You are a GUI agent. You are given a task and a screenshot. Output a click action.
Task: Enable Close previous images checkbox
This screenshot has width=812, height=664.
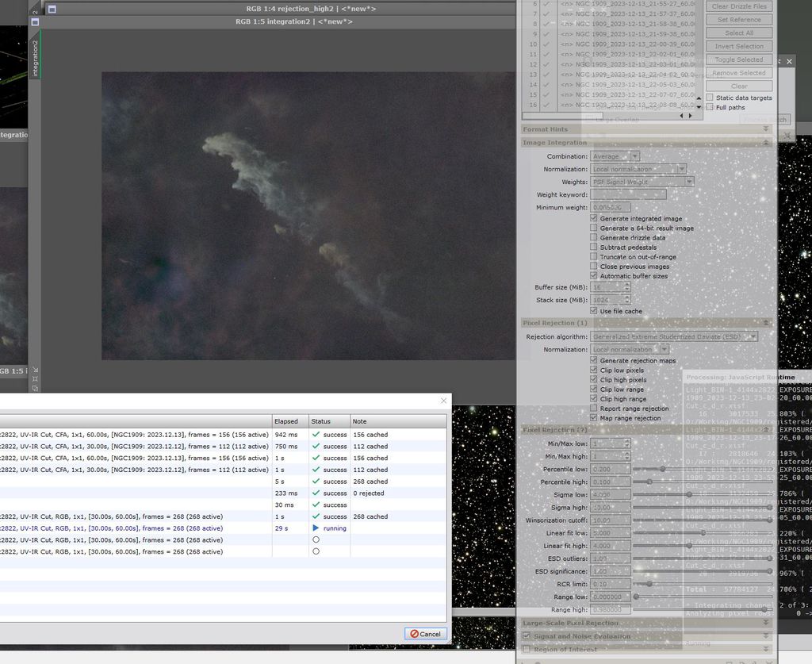593,267
